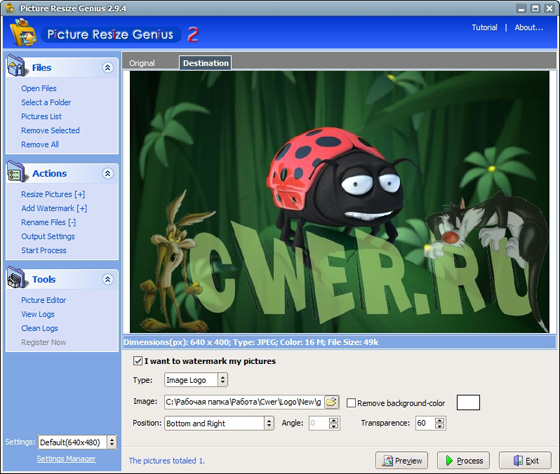560x474 pixels.
Task: Open the Settings Manager link
Action: pos(66,459)
